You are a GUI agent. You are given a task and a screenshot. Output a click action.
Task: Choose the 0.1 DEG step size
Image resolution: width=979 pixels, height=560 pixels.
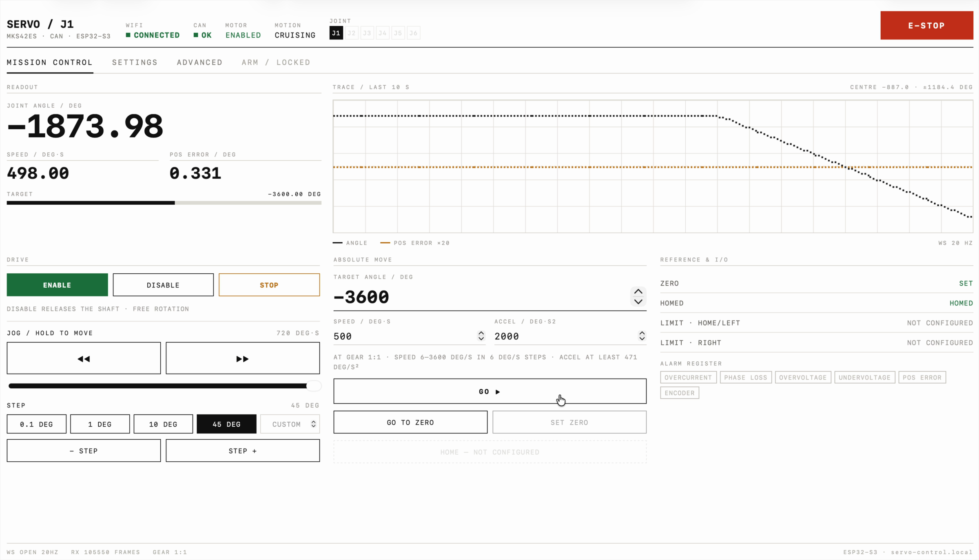click(x=36, y=424)
